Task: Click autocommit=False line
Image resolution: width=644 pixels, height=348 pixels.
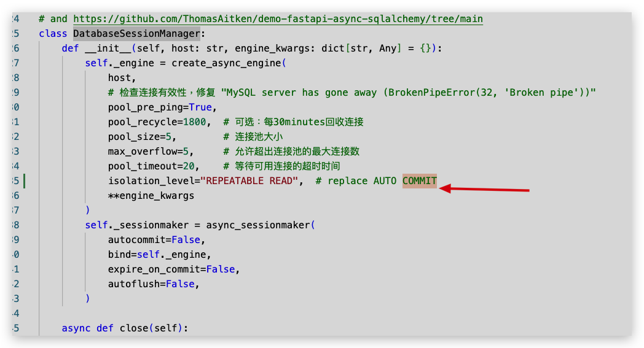Action: (157, 240)
